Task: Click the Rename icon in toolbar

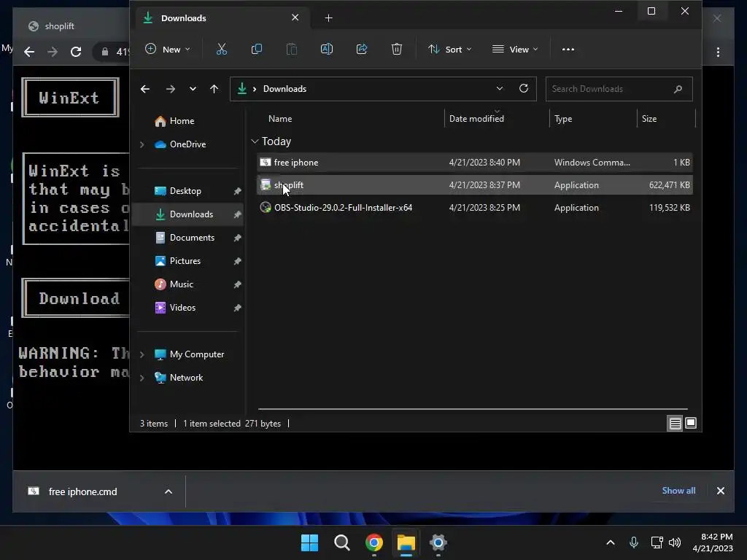Action: point(327,49)
